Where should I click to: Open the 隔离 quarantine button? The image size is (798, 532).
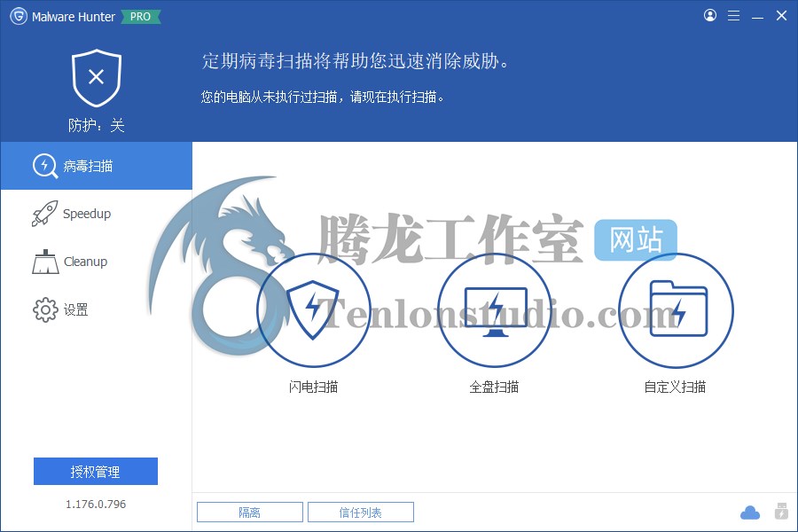tap(250, 512)
